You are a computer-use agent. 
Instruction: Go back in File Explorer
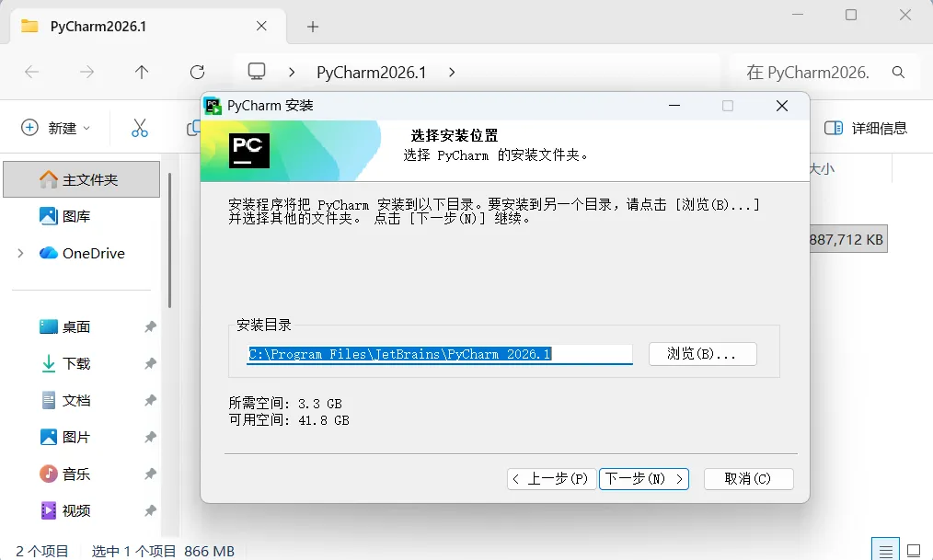[31, 72]
